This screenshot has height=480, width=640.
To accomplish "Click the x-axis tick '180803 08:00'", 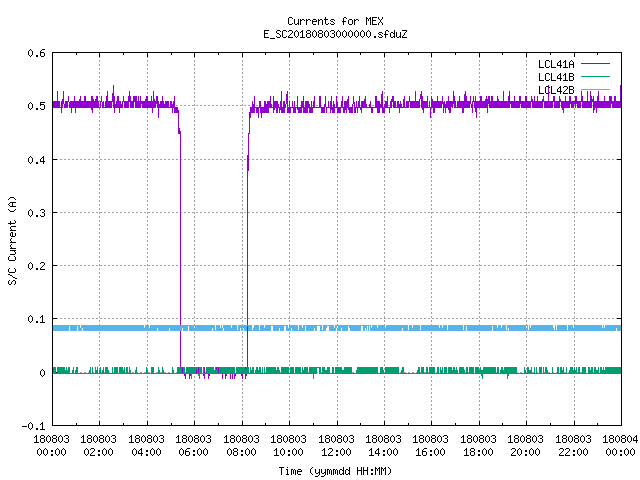I will (241, 445).
